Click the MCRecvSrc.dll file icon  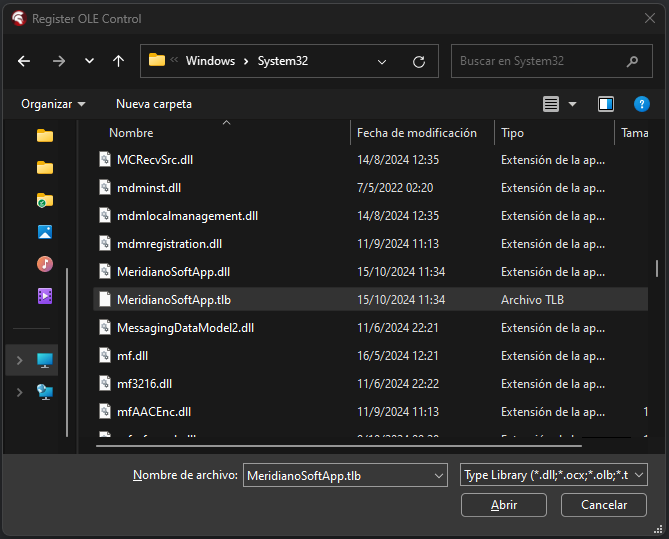tap(105, 159)
